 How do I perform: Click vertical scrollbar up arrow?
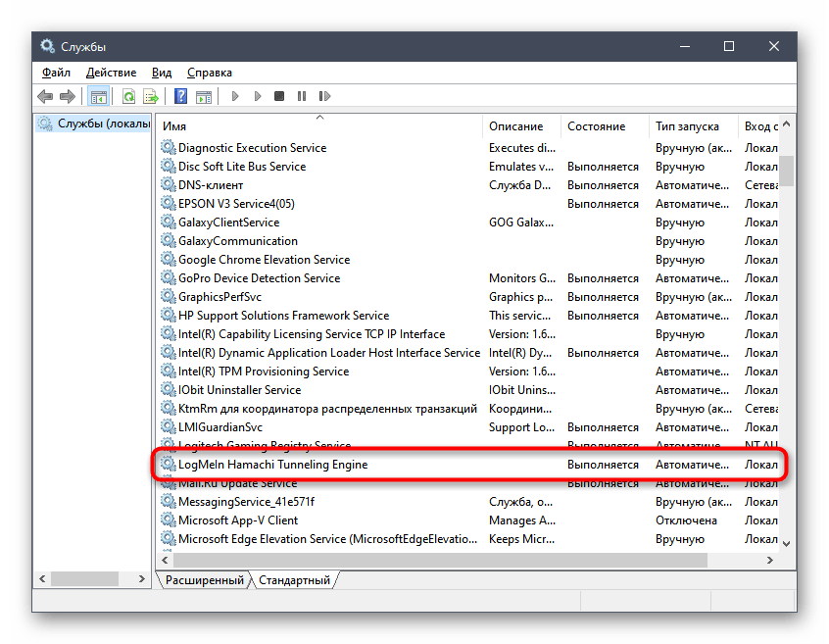[786, 124]
